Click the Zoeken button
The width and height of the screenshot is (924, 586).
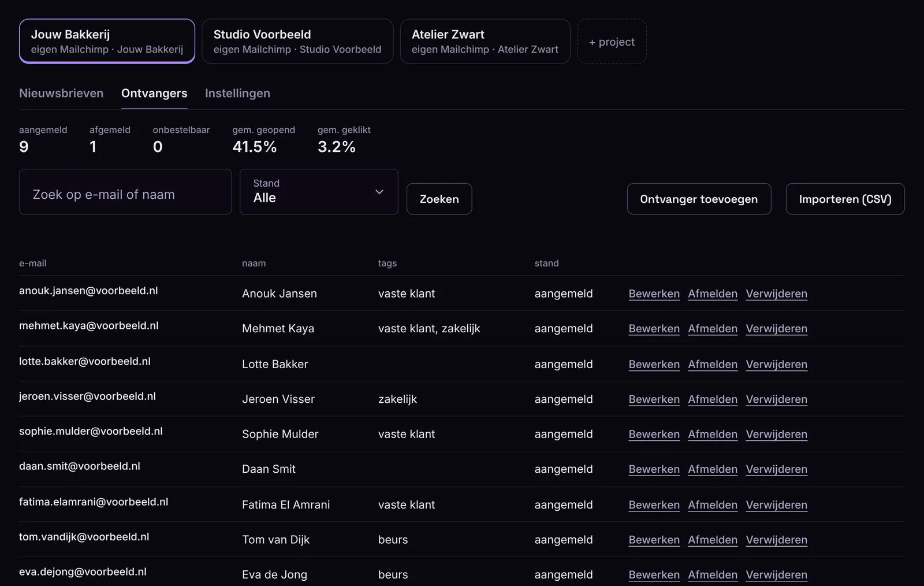[439, 199]
